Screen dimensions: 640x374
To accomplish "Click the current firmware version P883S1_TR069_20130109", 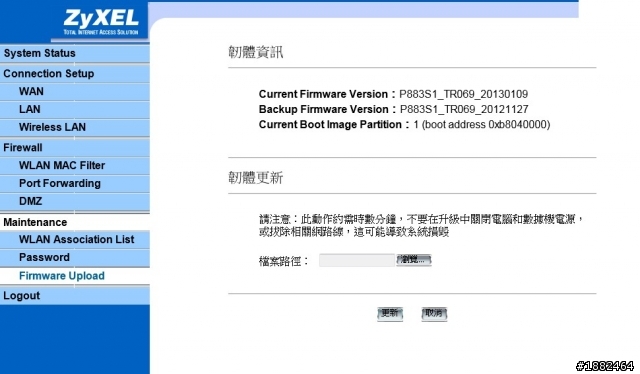I will 463,94.
